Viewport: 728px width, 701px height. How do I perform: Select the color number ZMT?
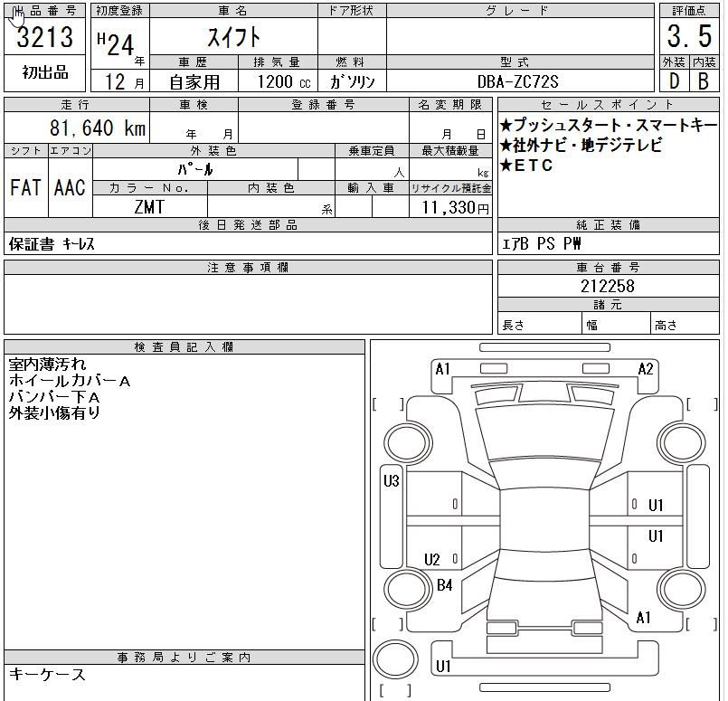point(149,207)
